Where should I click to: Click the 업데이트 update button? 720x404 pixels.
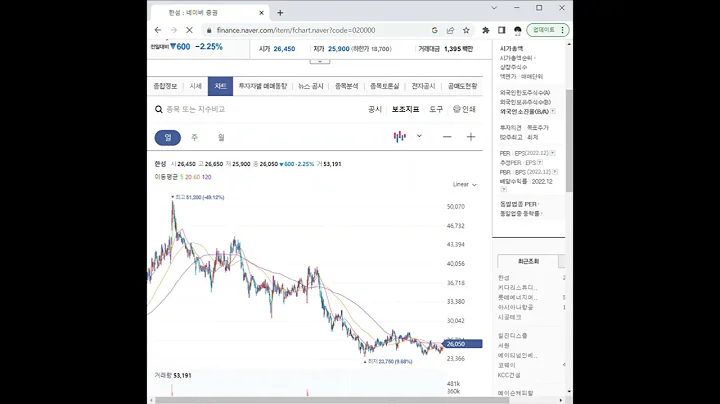[x=543, y=30]
